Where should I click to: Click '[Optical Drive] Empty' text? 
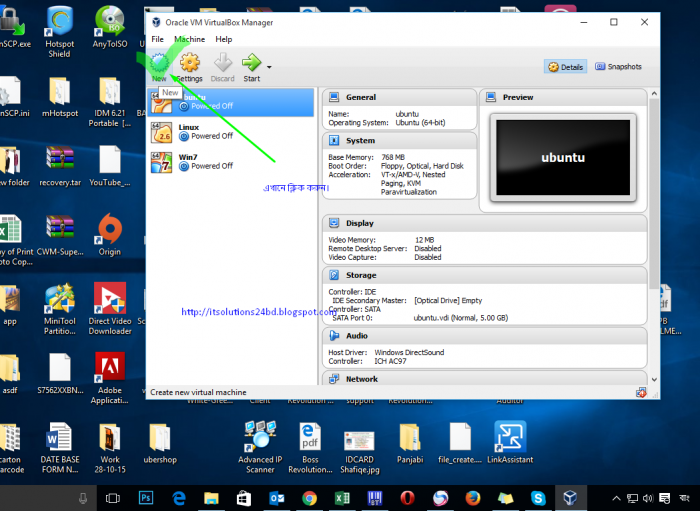[x=448, y=301]
